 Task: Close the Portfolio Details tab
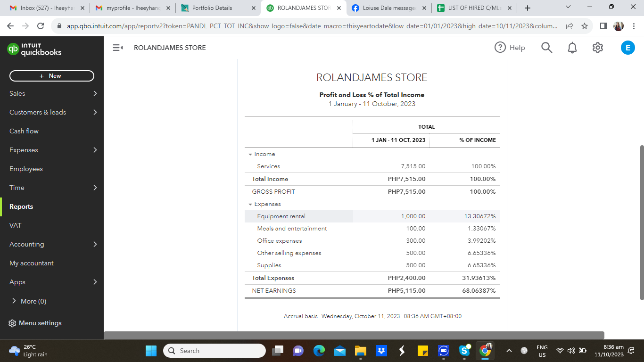pyautogui.click(x=254, y=8)
